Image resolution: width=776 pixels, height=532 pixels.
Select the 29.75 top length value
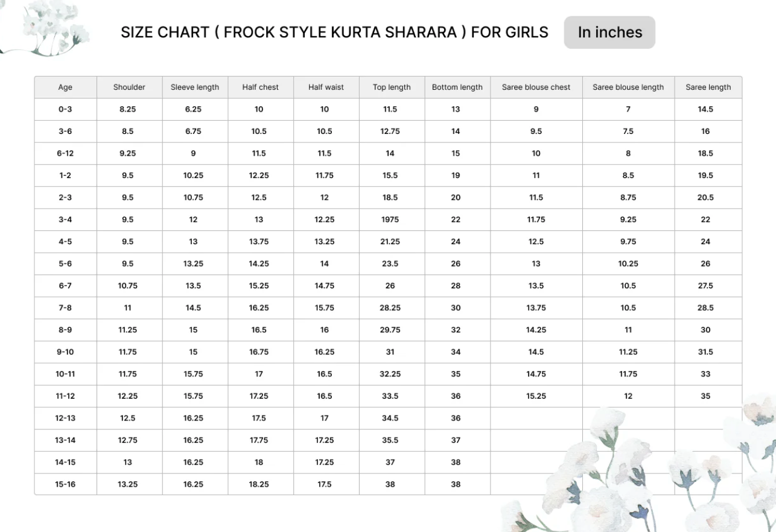click(x=390, y=330)
